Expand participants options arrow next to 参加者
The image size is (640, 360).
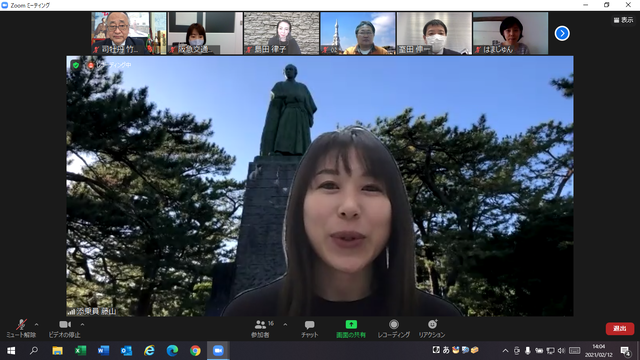[x=285, y=324]
